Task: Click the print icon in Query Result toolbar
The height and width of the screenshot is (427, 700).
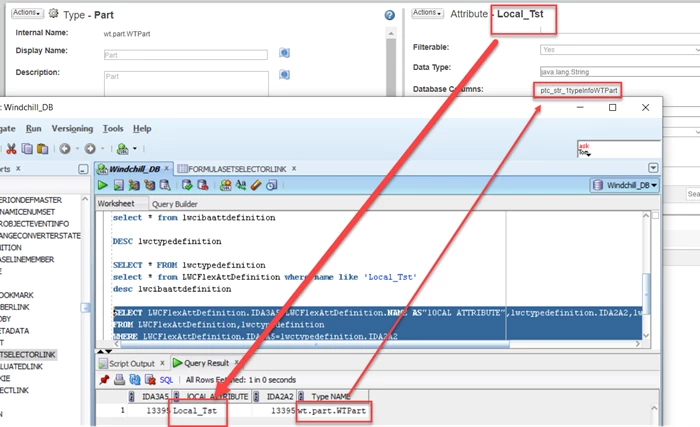Action: 119,380
